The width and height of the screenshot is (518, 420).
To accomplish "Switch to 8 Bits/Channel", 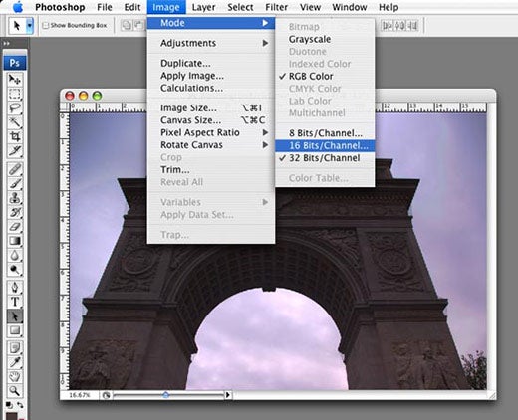I will tap(325, 133).
